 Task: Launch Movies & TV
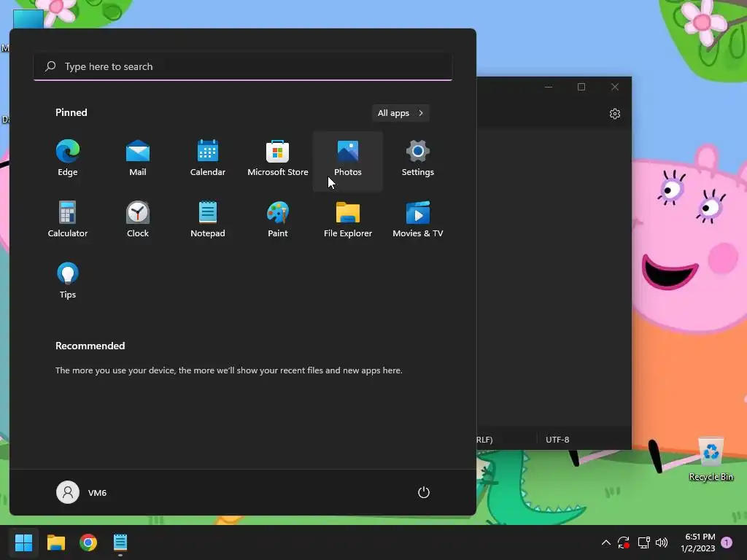coord(418,219)
